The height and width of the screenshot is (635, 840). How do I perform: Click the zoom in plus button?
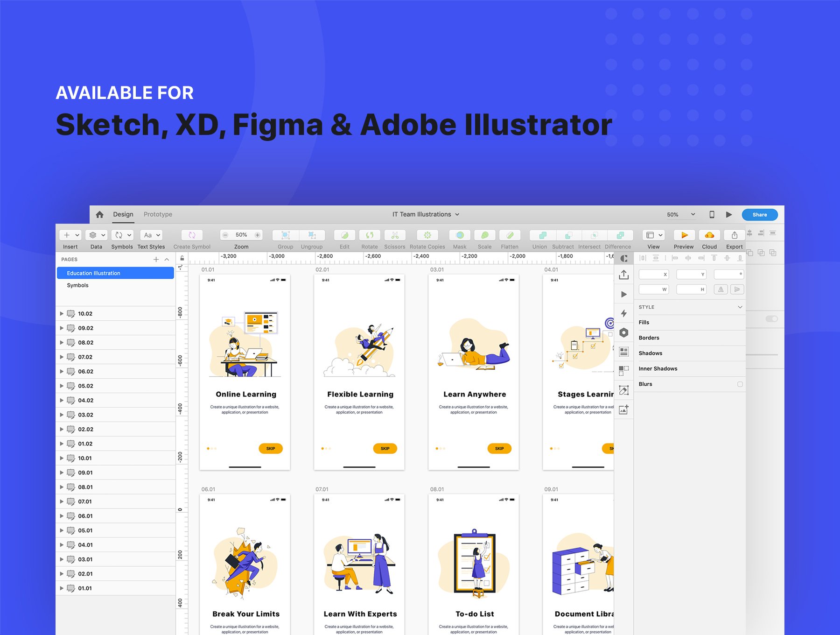point(258,235)
